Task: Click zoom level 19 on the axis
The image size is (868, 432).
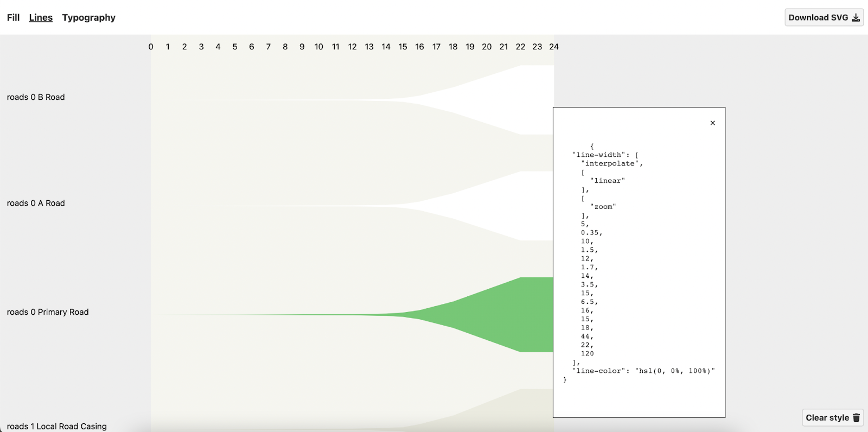Action: point(470,47)
